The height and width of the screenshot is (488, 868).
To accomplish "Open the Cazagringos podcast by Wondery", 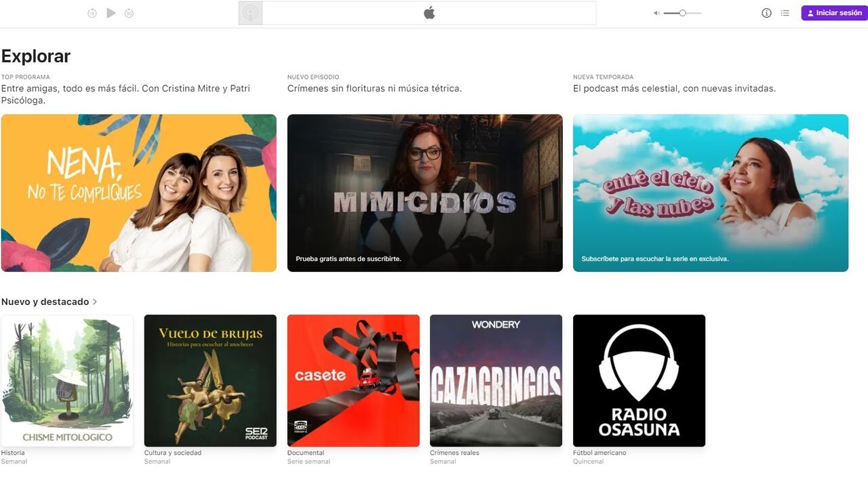I will (496, 380).
